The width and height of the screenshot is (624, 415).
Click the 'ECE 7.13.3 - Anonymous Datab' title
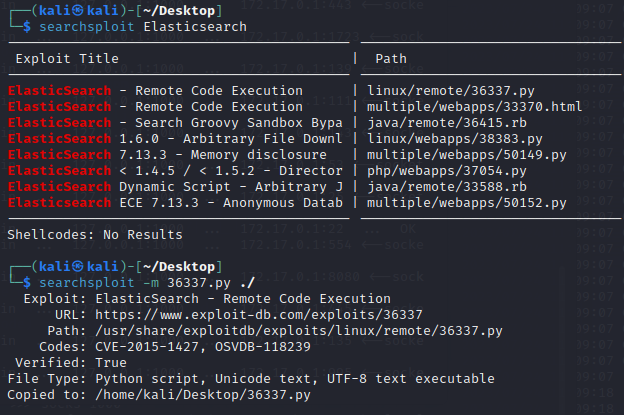point(231,203)
